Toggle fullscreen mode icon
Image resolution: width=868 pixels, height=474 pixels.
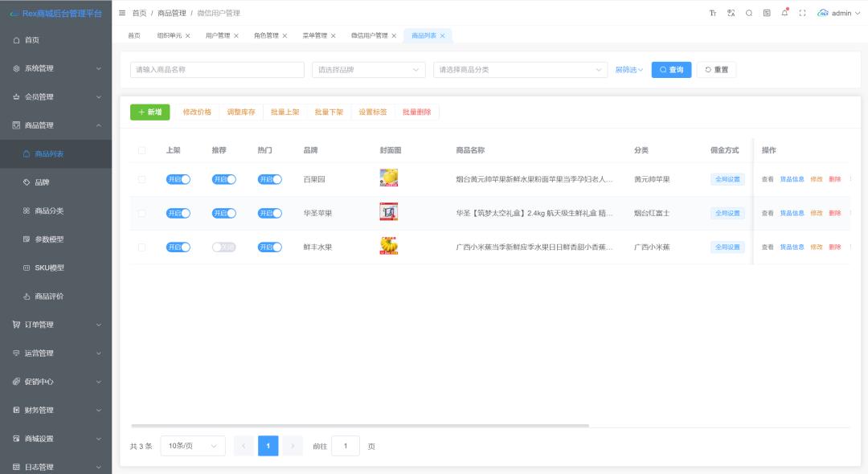pyautogui.click(x=802, y=14)
